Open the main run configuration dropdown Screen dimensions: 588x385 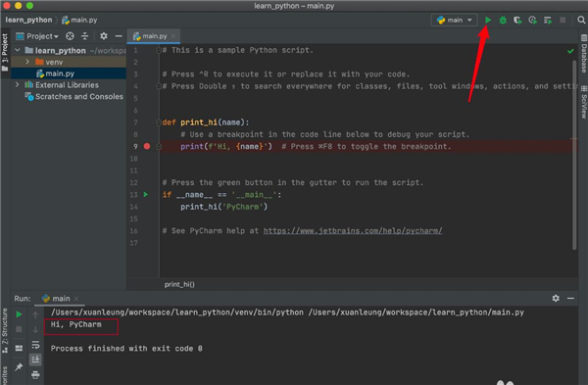pos(454,20)
